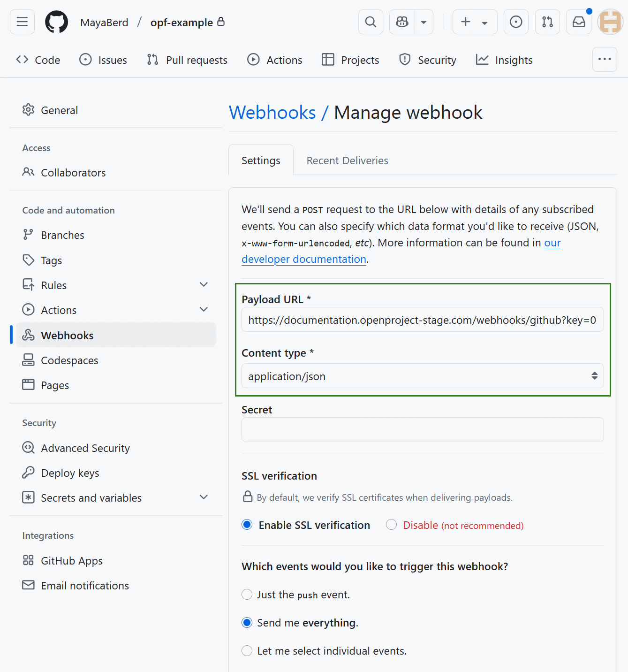Open the create new dropdown with plus icon
Screen dimensions: 628x672
(x=474, y=22)
